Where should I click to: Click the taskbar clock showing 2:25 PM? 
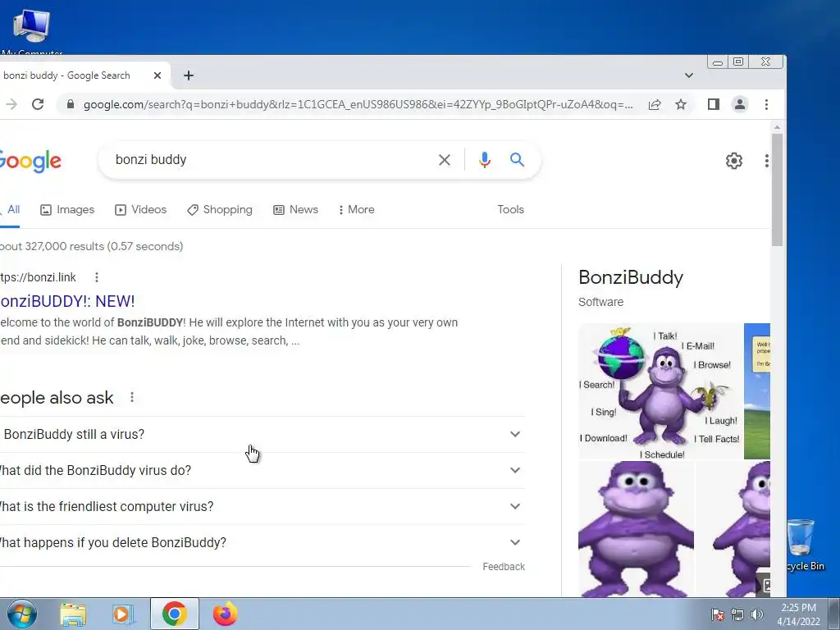[798, 614]
